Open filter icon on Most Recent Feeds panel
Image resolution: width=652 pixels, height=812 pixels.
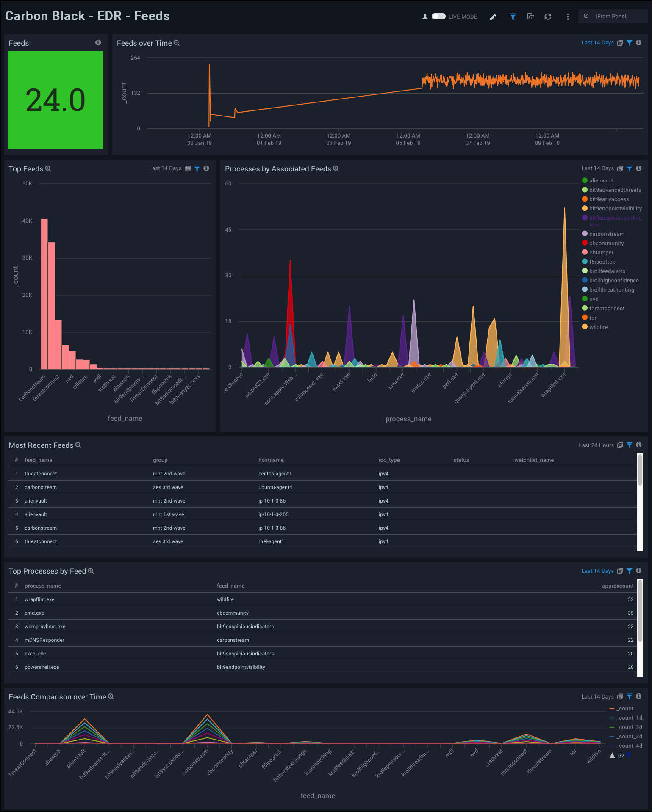click(x=630, y=445)
